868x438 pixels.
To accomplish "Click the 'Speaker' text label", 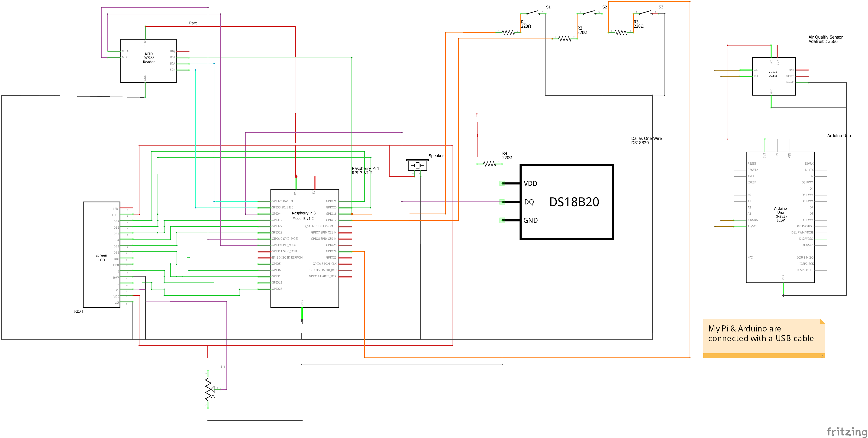I will pyautogui.click(x=436, y=156).
